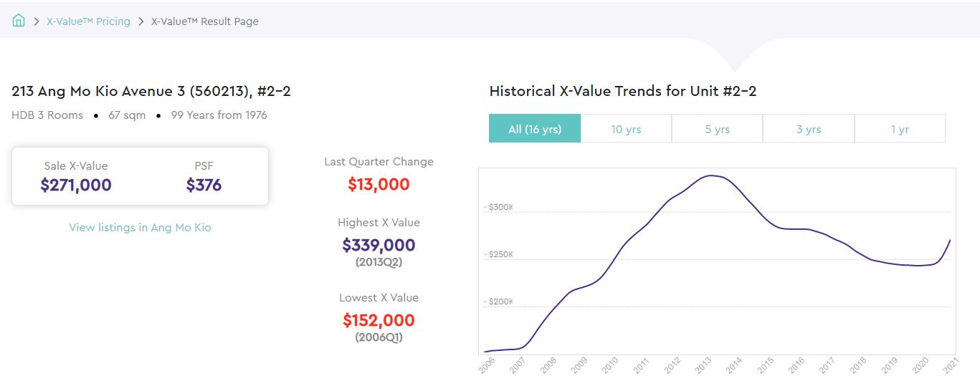Viewport: 980px width, 386px height.
Task: Click the X-Value™ Result Page breadcrumb text
Action: [204, 21]
